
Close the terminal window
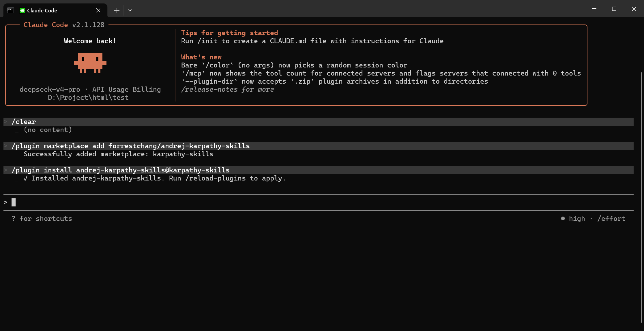[634, 9]
